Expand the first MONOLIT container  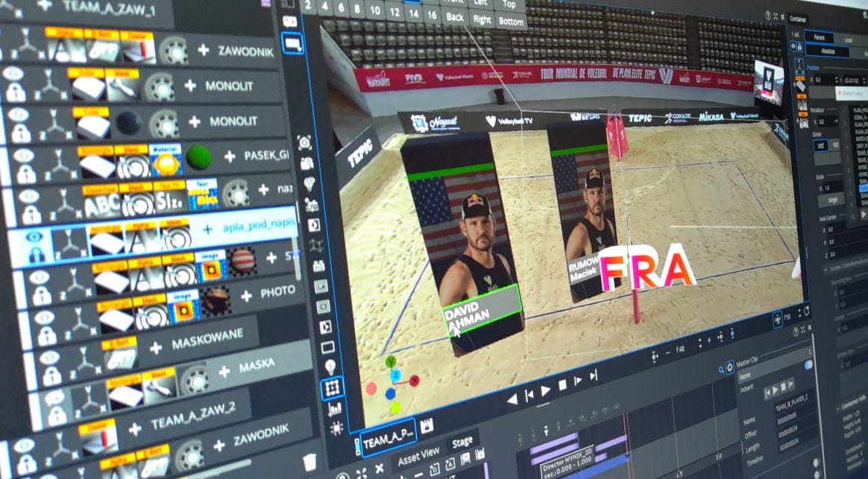click(190, 85)
